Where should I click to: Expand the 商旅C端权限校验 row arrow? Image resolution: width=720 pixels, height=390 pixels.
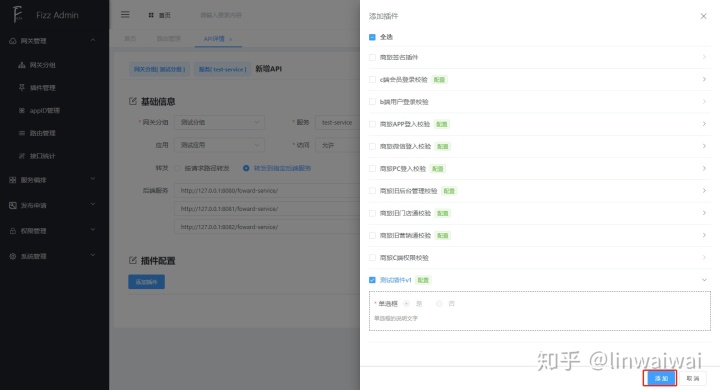(x=704, y=257)
